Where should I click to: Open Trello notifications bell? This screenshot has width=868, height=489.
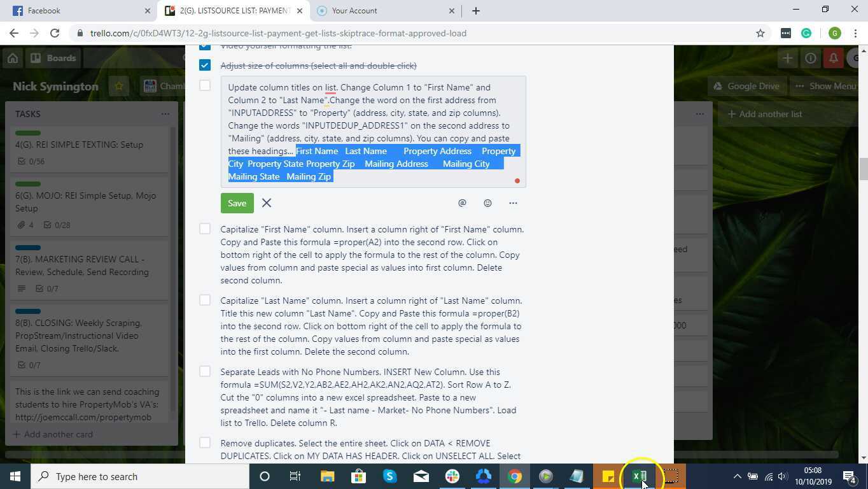[833, 58]
